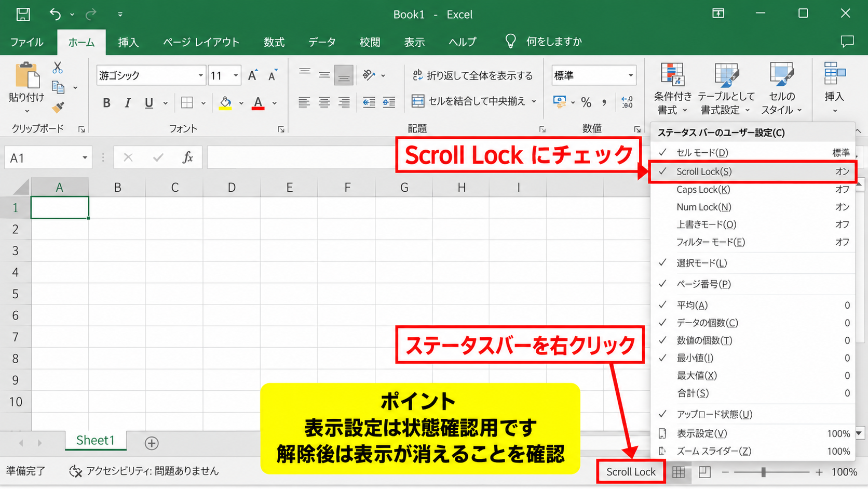Toggle Num Lock(N) status option
868x489 pixels.
tap(752, 207)
